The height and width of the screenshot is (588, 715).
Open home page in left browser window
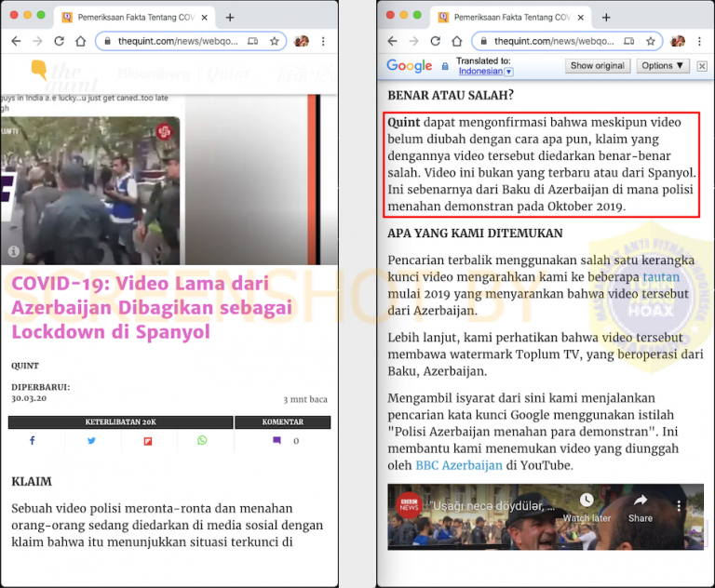click(81, 42)
